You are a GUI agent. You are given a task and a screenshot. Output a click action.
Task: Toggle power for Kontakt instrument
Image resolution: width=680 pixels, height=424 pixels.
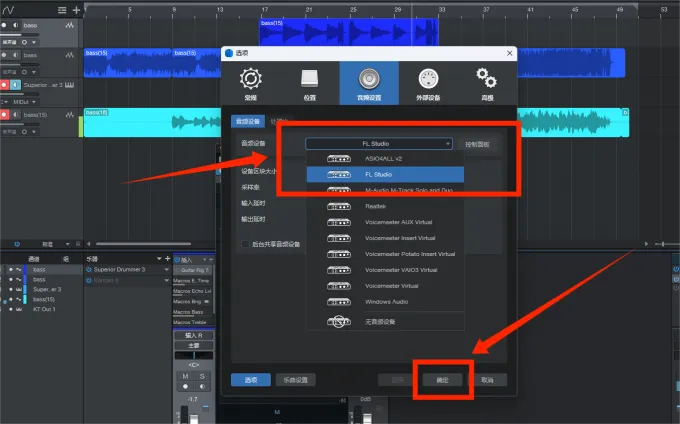[89, 280]
